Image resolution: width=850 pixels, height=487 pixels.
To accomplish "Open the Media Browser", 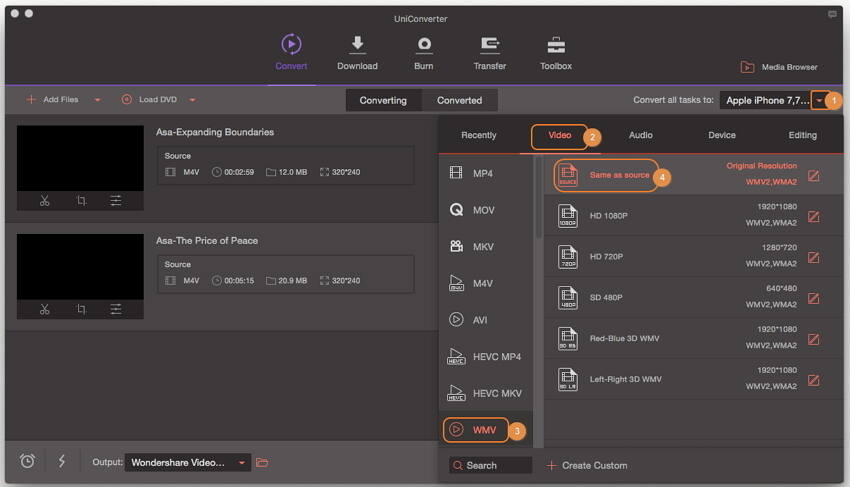I will point(779,67).
